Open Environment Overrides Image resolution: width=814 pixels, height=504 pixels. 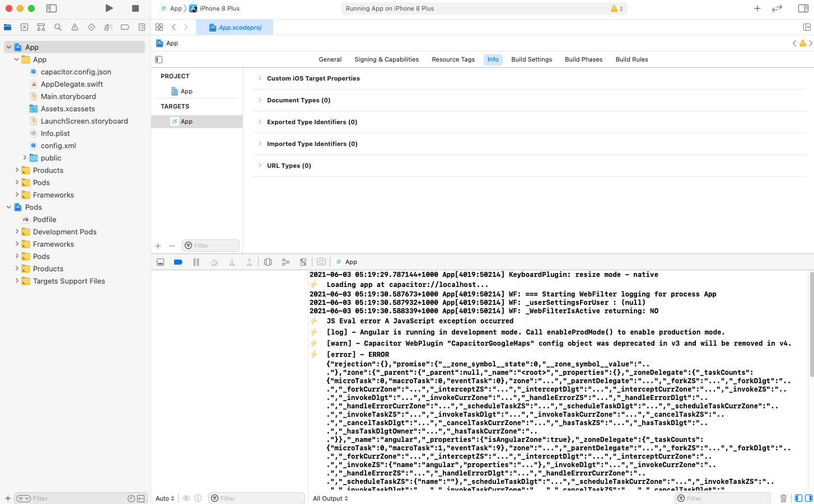(303, 262)
